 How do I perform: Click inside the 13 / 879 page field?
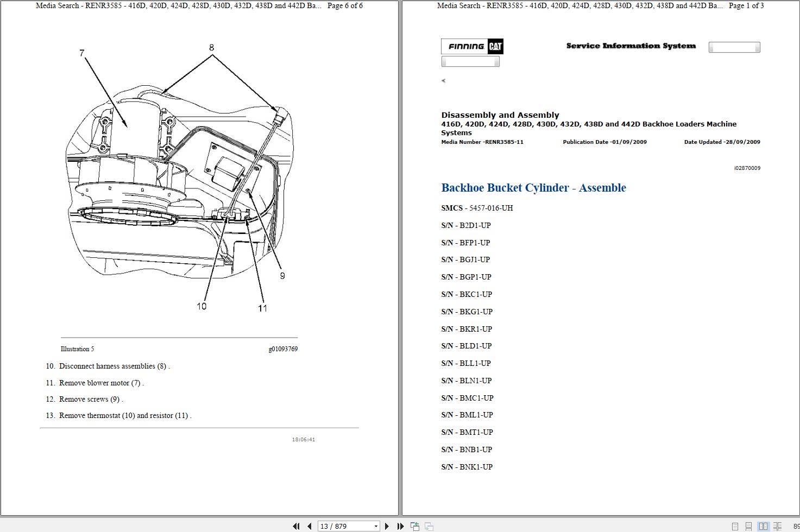click(342, 526)
